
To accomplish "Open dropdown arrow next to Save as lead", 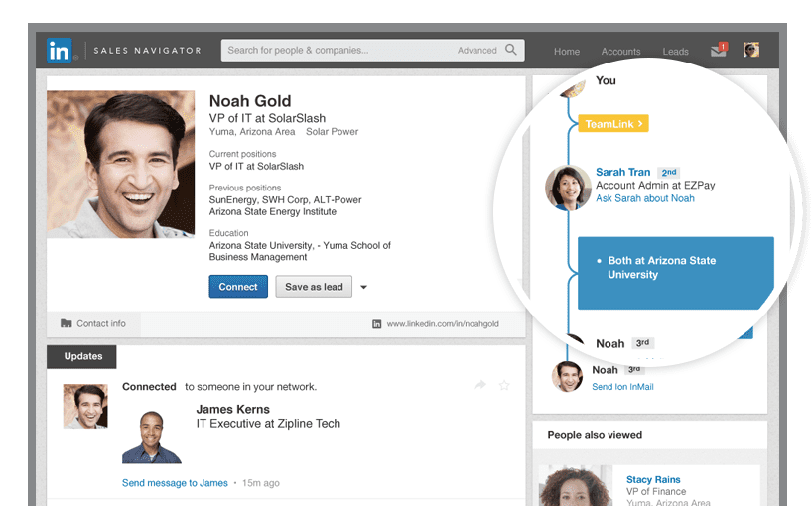I will (363, 287).
